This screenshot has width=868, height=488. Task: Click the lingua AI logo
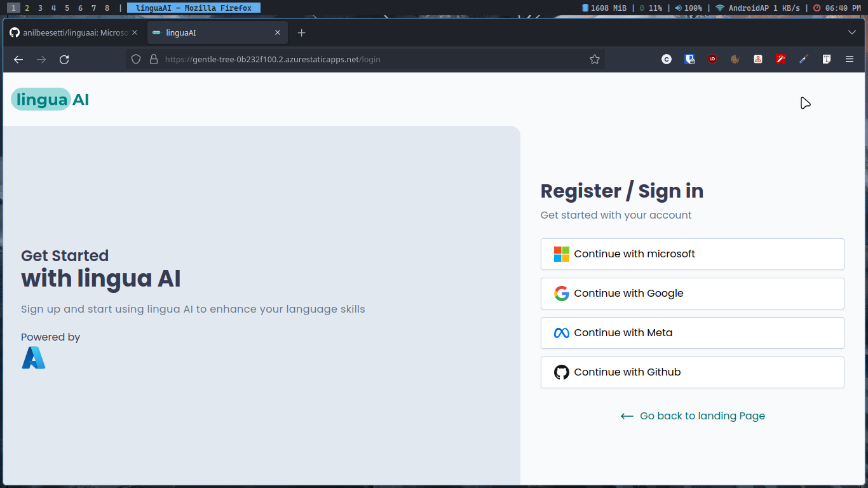(50, 99)
